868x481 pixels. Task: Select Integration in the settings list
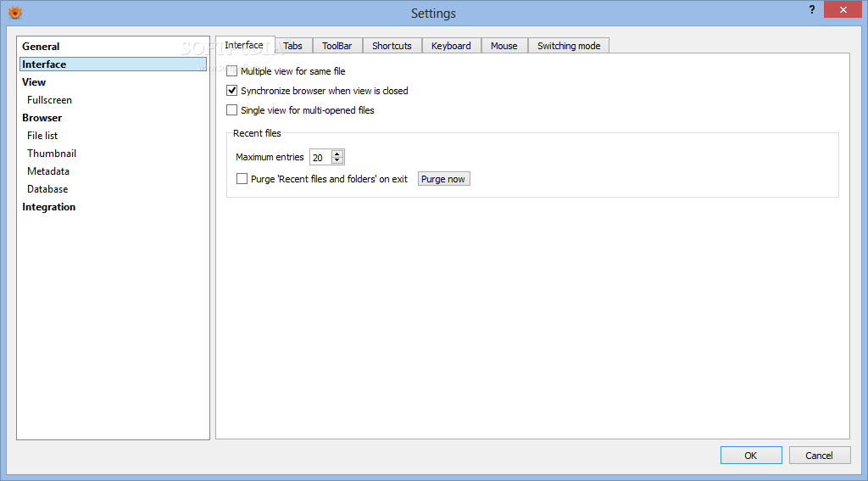[x=113, y=207]
